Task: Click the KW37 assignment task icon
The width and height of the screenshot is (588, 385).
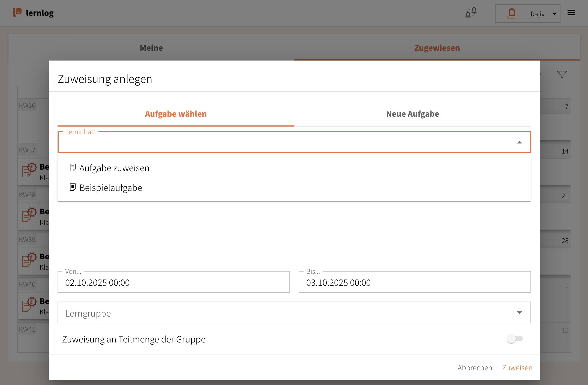Action: click(29, 170)
